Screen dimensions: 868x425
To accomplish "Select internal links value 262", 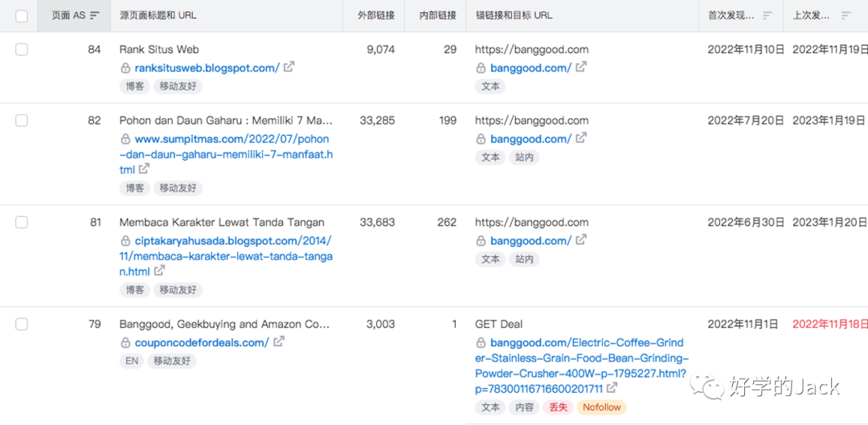I will pos(447,222).
